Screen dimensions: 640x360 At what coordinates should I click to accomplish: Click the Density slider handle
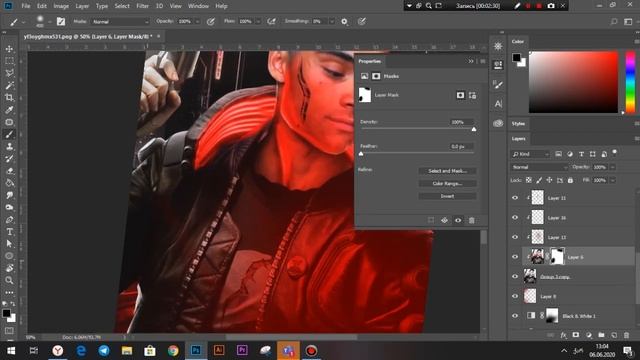point(474,129)
